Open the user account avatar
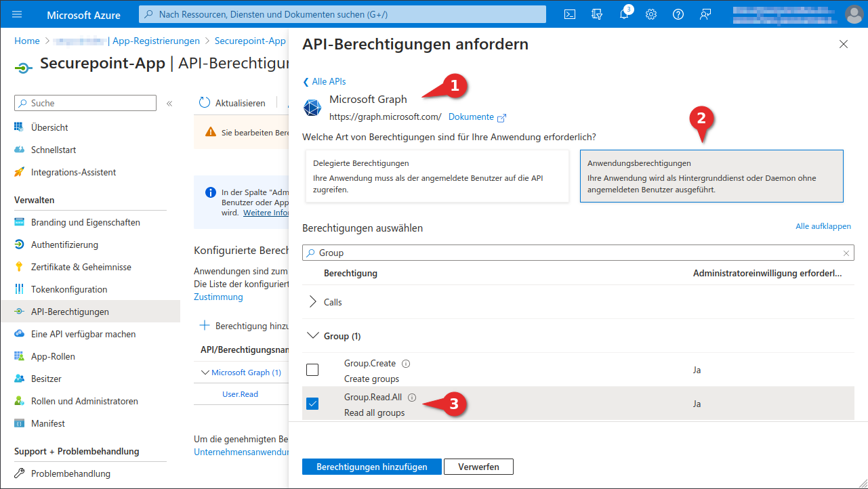Image resolution: width=868 pixels, height=489 pixels. tap(854, 14)
